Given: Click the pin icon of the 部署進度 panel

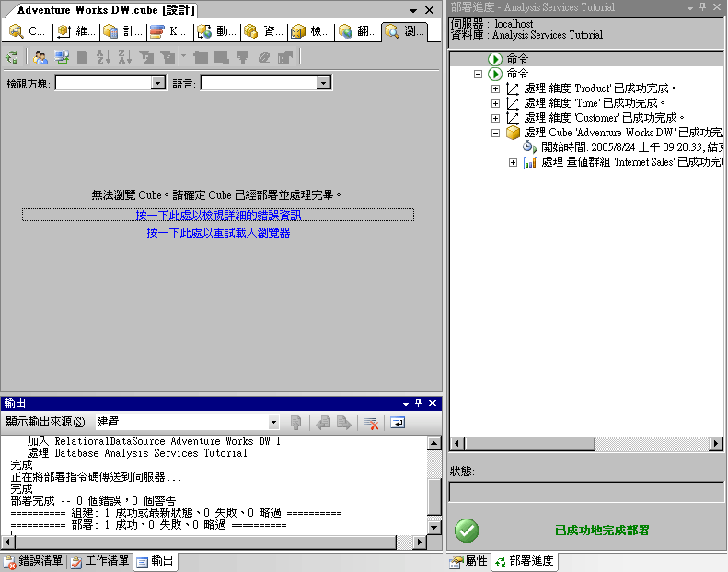Looking at the screenshot, I should tap(703, 7).
